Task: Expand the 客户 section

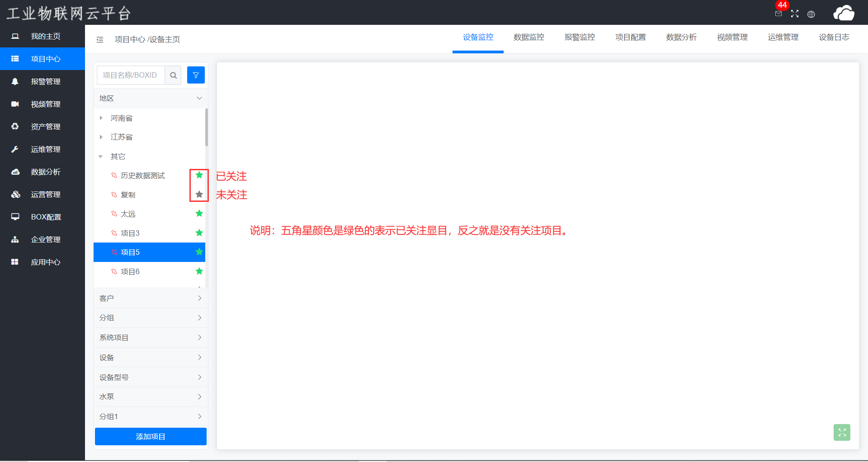Action: [x=150, y=298]
